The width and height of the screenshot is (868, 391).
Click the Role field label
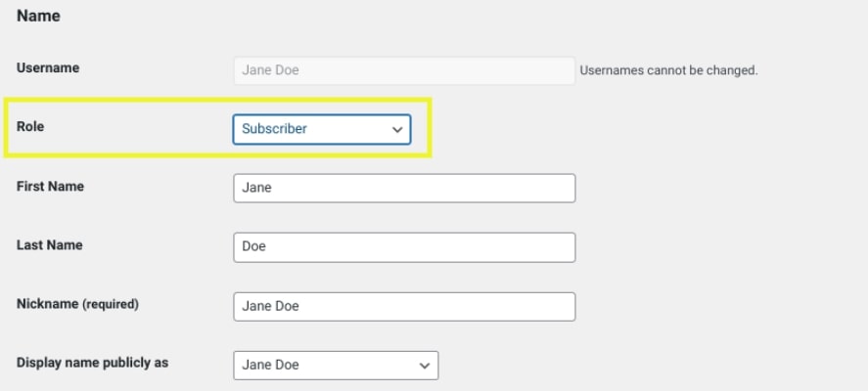point(30,127)
